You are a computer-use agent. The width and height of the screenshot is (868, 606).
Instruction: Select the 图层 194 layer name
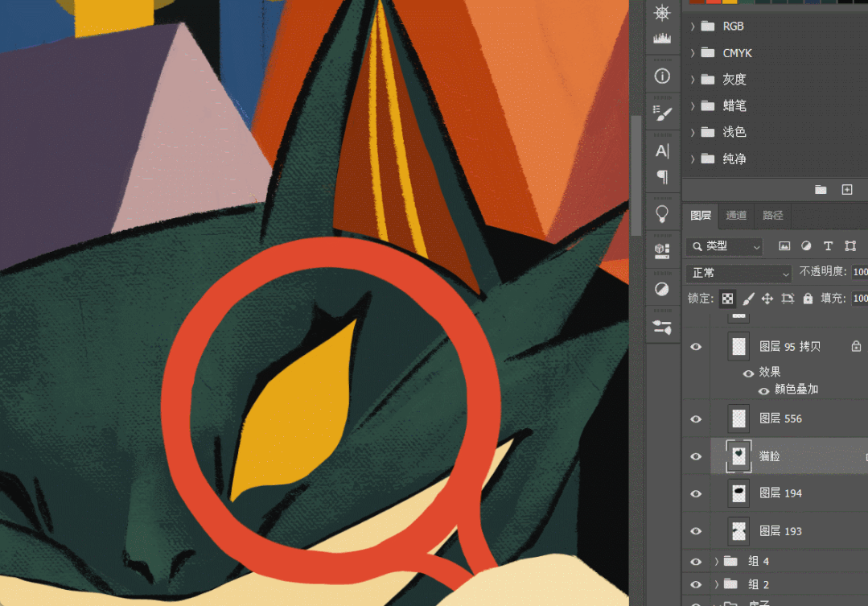coord(780,493)
